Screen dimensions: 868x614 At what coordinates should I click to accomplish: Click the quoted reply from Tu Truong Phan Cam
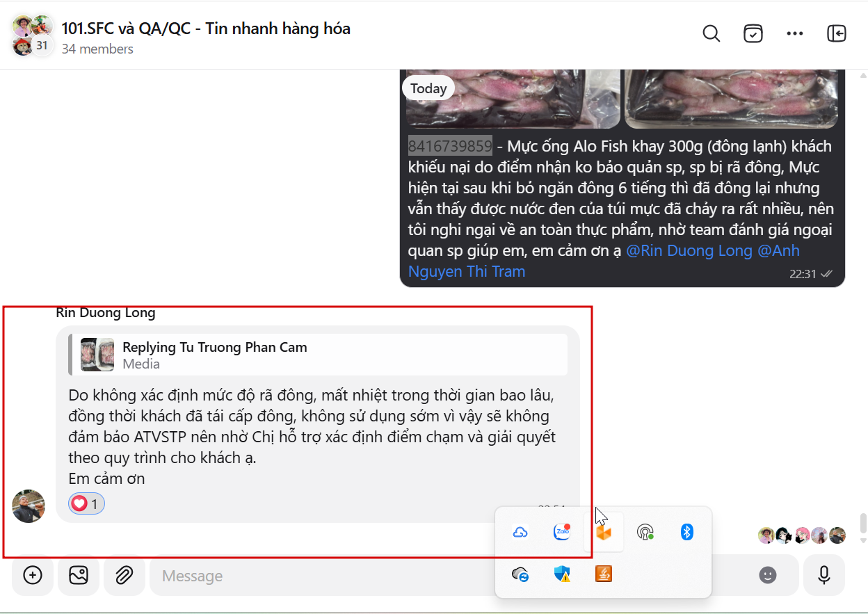pyautogui.click(x=319, y=355)
